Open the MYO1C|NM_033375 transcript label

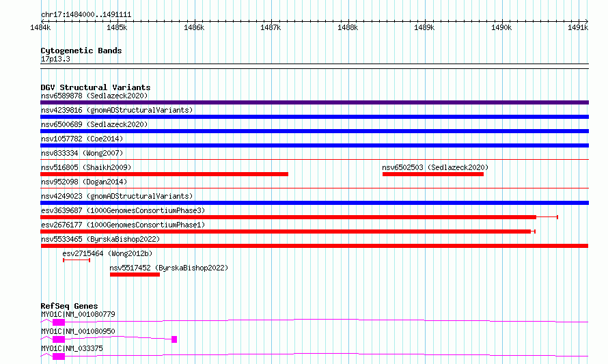click(72, 348)
